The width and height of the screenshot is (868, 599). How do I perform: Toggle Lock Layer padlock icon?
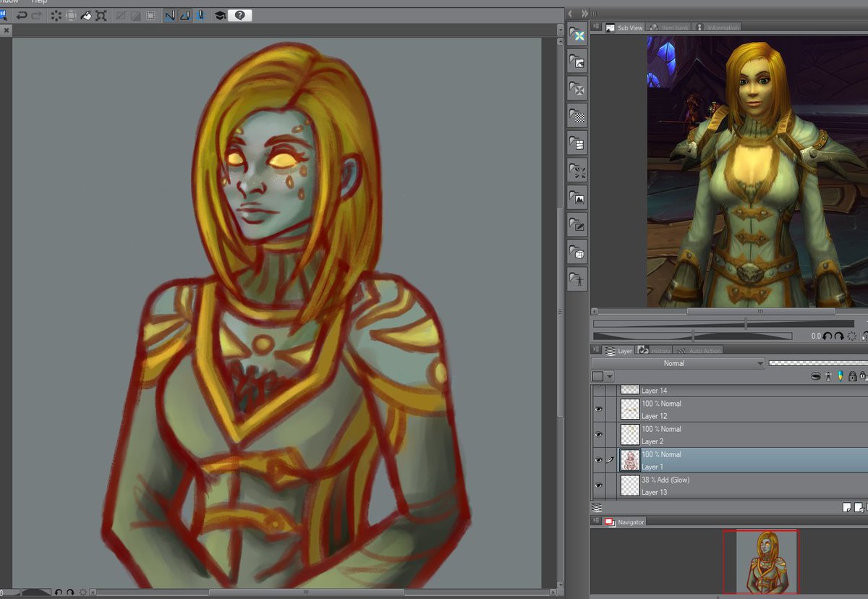click(853, 376)
